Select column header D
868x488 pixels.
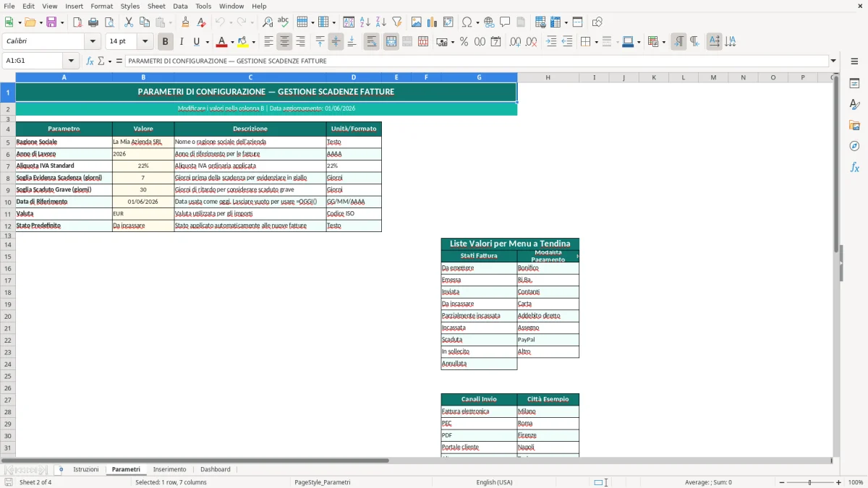click(x=354, y=77)
